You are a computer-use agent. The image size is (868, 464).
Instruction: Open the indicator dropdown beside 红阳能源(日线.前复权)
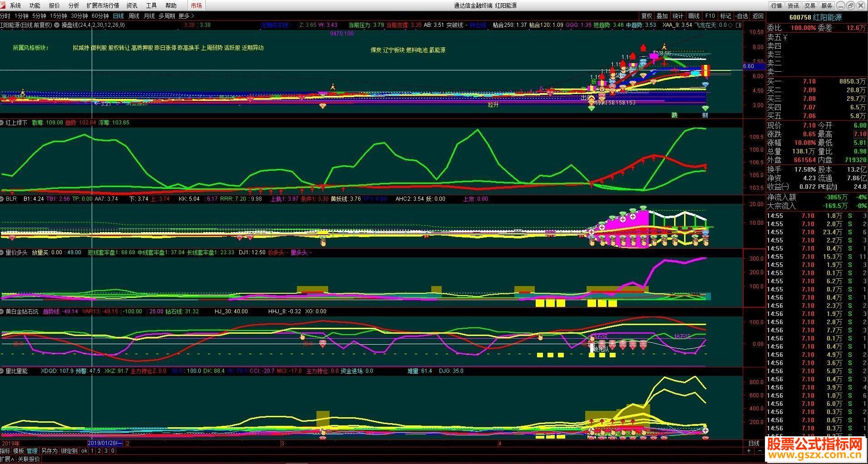(57, 25)
